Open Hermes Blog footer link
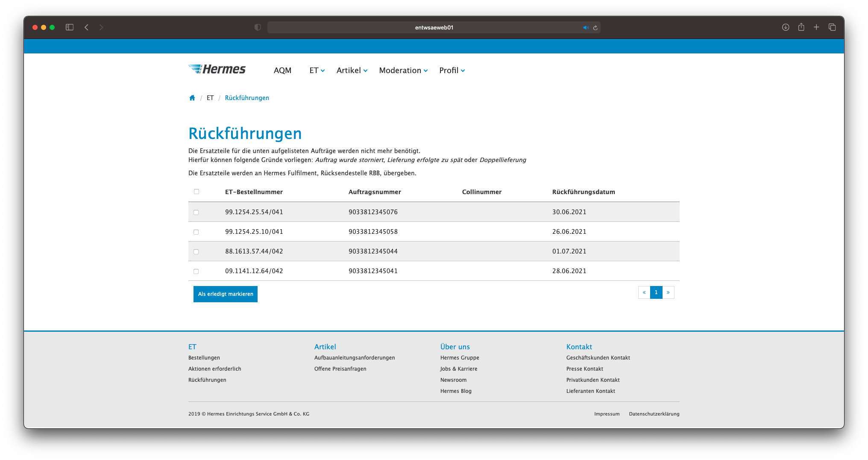Screen dimensions: 868x460 456,391
